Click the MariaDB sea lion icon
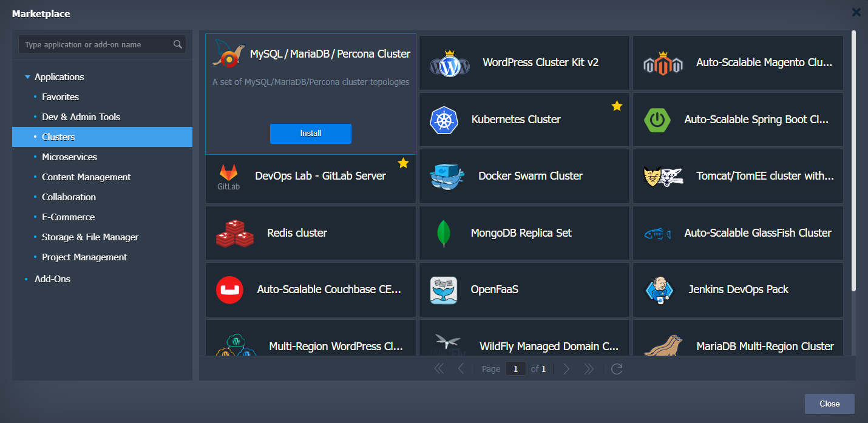This screenshot has height=423, width=868. (663, 345)
